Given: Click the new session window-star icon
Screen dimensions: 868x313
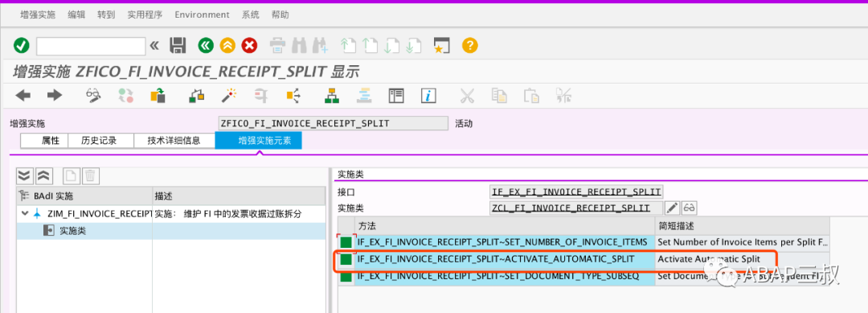Looking at the screenshot, I should tap(441, 45).
